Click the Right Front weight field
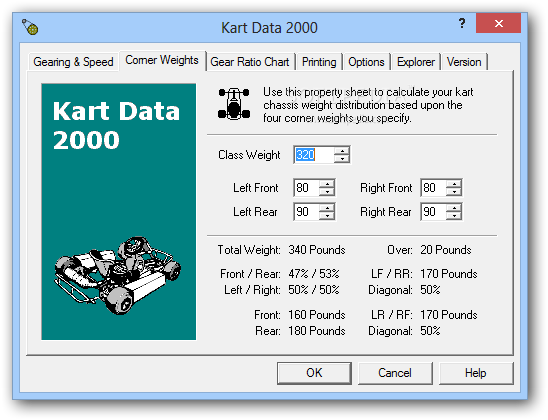Screen dimensions: 548x420 point(433,188)
